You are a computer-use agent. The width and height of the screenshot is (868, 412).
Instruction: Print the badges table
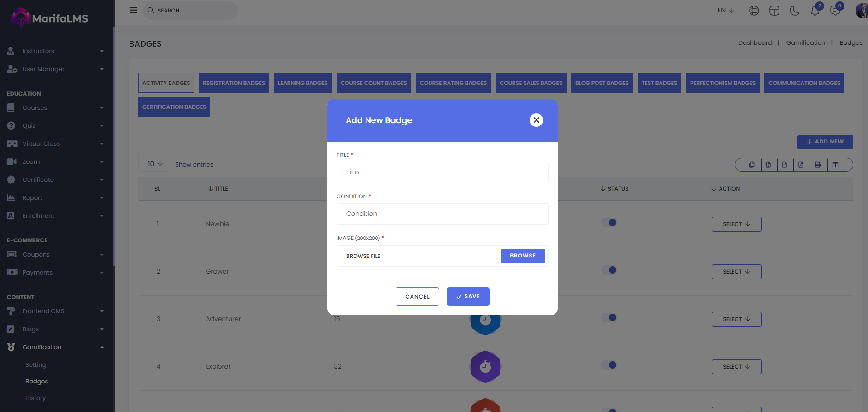pyautogui.click(x=817, y=165)
